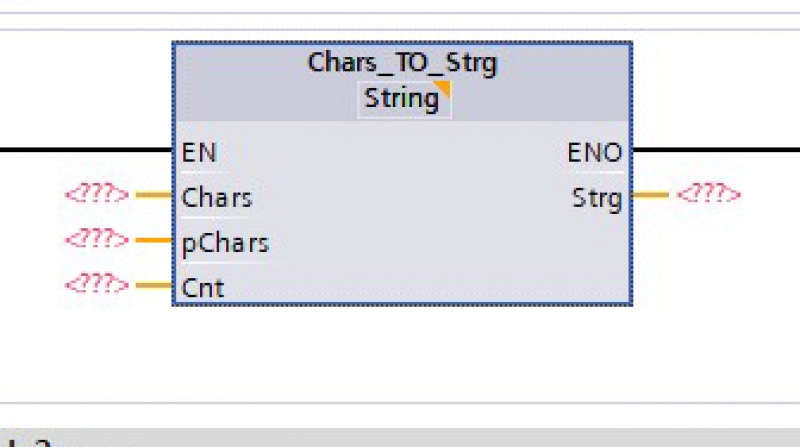Viewport: 800px width, 447px height.
Task: Click the Strg output parameter label
Action: [597, 198]
